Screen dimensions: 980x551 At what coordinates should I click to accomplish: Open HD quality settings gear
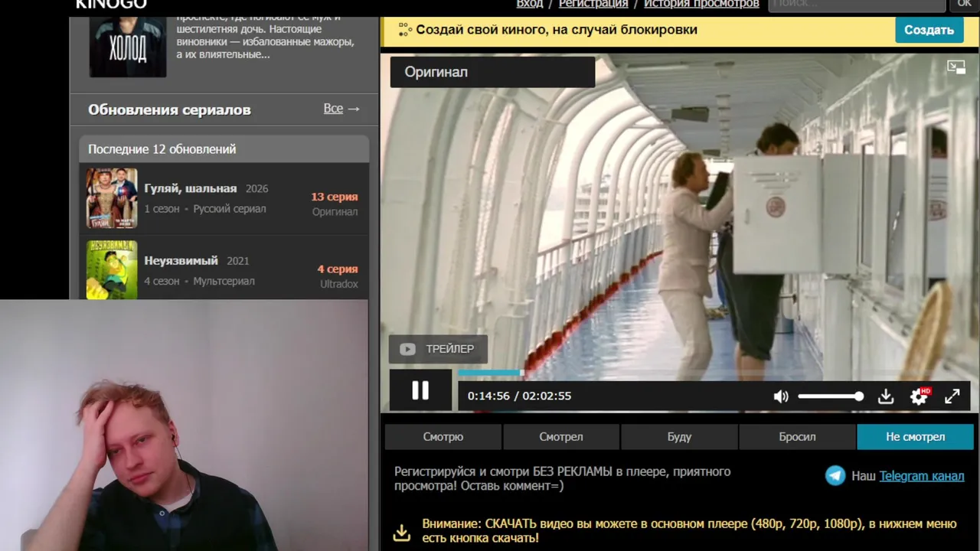(920, 396)
